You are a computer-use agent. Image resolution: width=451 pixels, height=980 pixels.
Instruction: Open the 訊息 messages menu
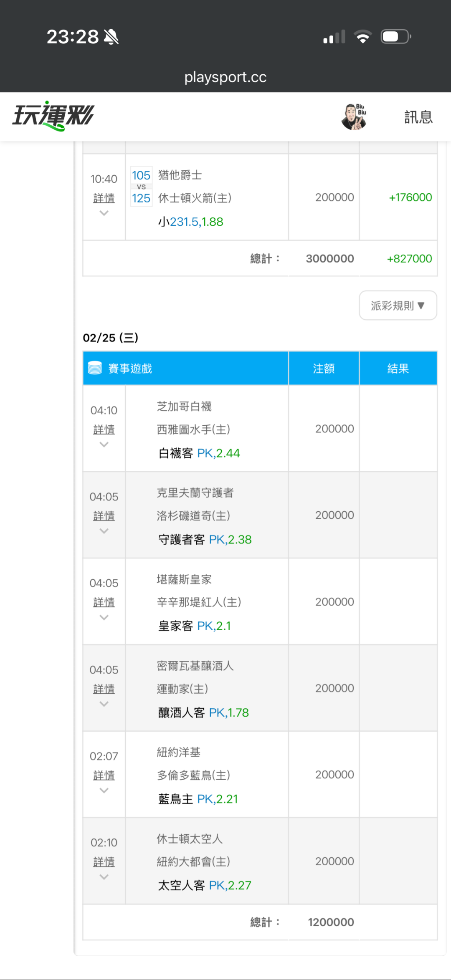418,117
